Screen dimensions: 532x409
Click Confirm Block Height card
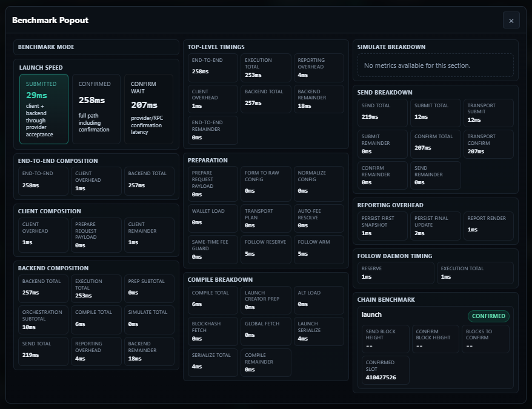click(x=436, y=339)
